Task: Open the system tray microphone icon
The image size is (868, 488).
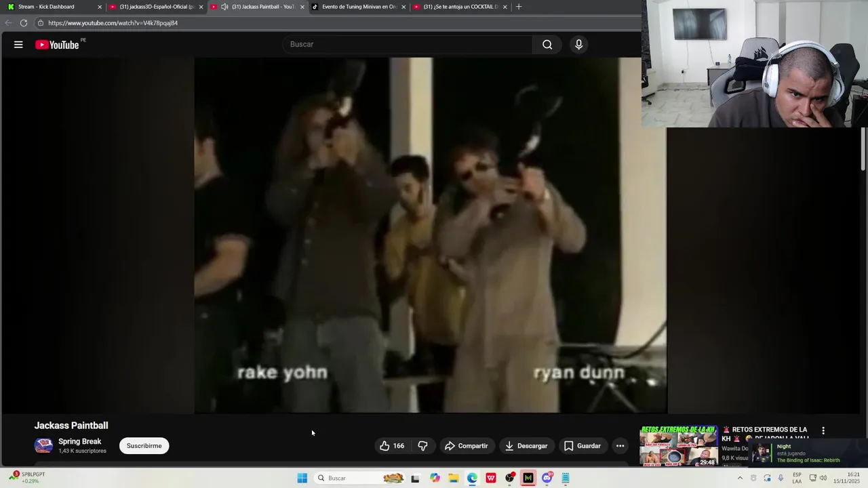Action: (x=781, y=479)
